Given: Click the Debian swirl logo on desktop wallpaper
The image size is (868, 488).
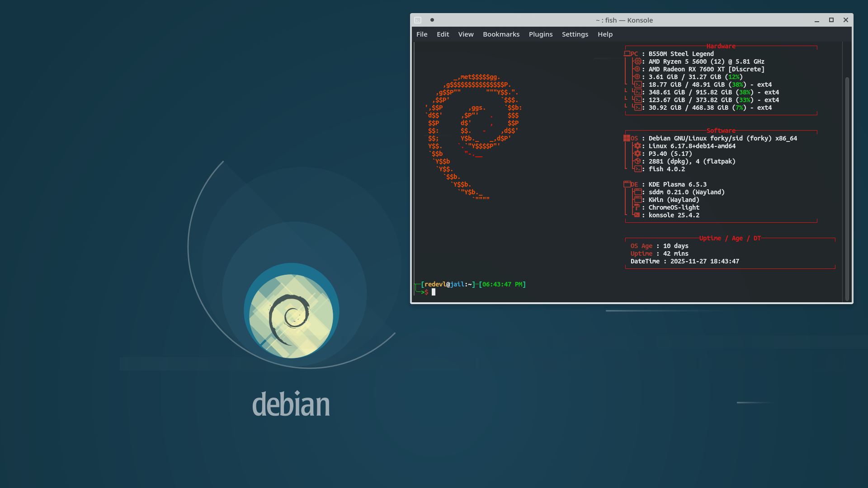Looking at the screenshot, I should [291, 315].
